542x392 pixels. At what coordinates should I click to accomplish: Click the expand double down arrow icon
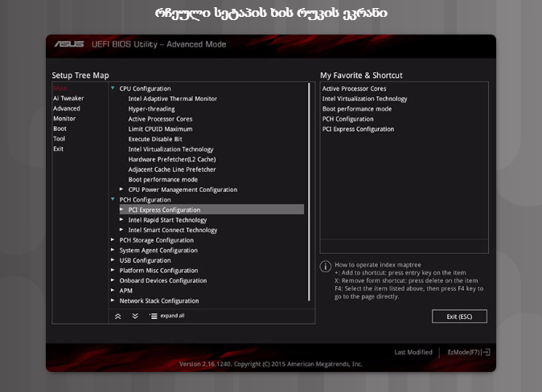[x=135, y=316]
